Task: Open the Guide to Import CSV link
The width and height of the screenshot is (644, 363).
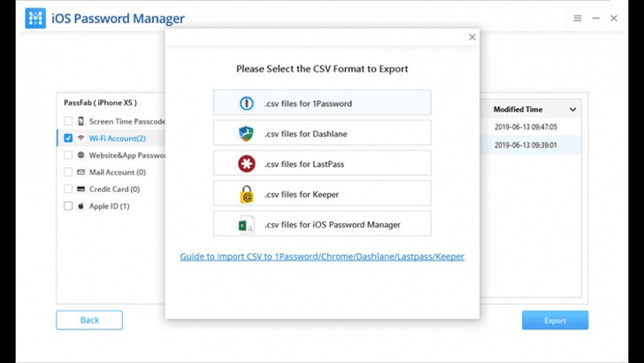Action: (x=322, y=257)
